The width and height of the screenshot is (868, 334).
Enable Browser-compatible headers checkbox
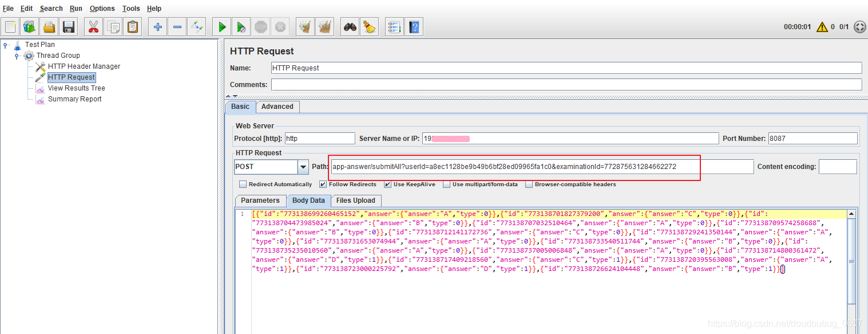[x=529, y=184]
